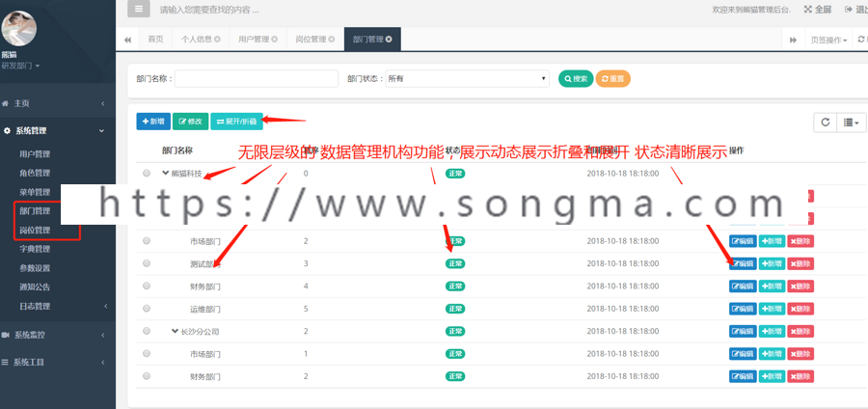Click the orange 重置 button

tap(612, 78)
